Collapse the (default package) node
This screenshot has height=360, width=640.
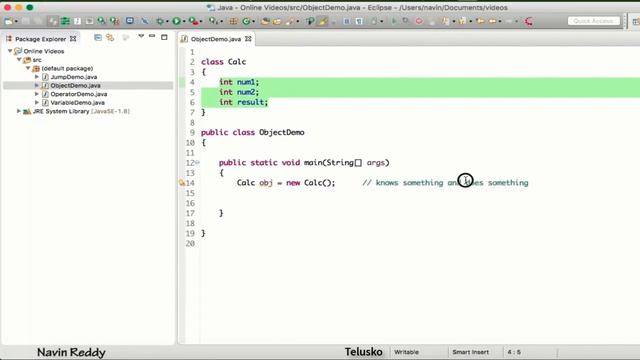(28, 68)
